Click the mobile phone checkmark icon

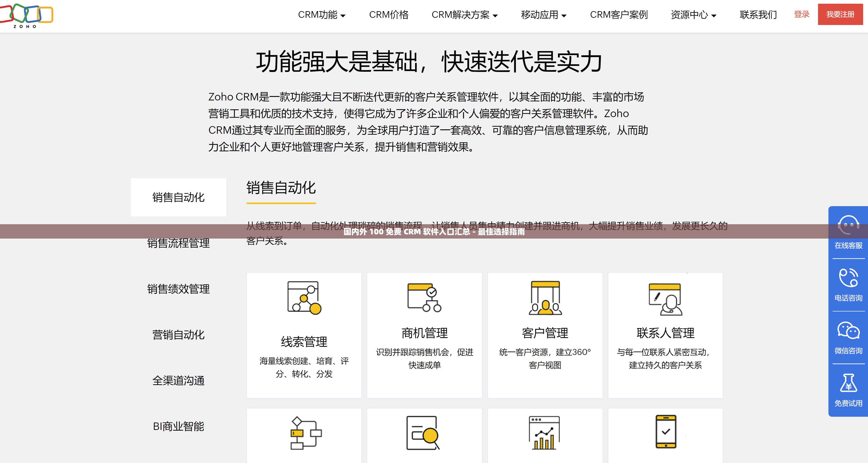[x=666, y=432]
